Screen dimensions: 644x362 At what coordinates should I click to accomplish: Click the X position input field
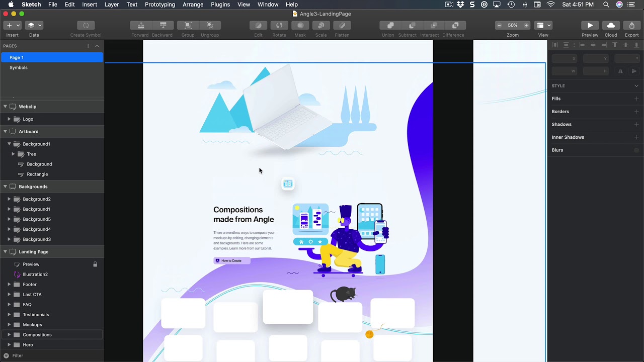(564, 58)
